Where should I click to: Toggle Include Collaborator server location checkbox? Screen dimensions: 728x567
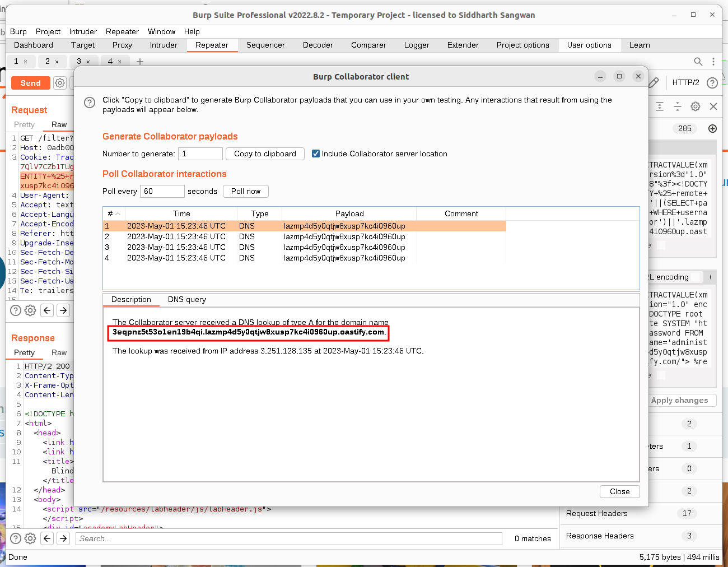tap(316, 154)
